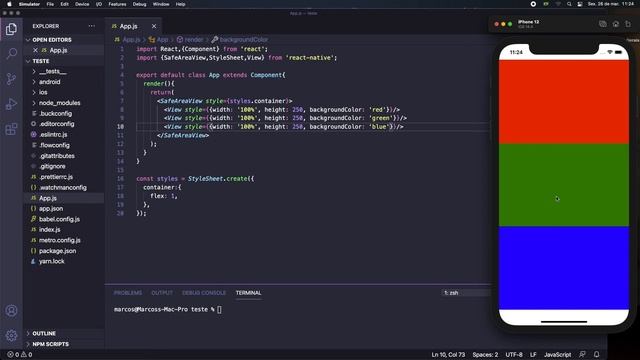Viewport: 640px width, 360px height.
Task: Open the Debug menu
Action: coord(139,4)
